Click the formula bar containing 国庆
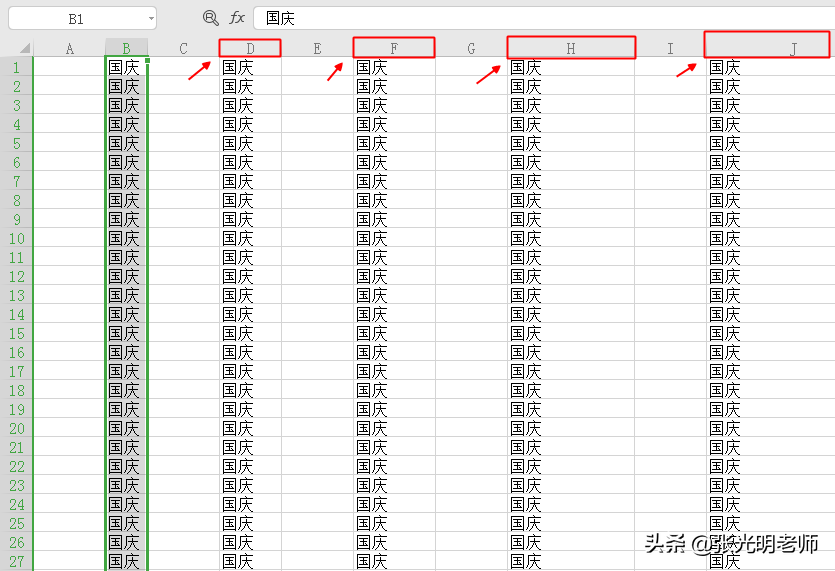Viewport: 835px width, 571px height. [544, 18]
